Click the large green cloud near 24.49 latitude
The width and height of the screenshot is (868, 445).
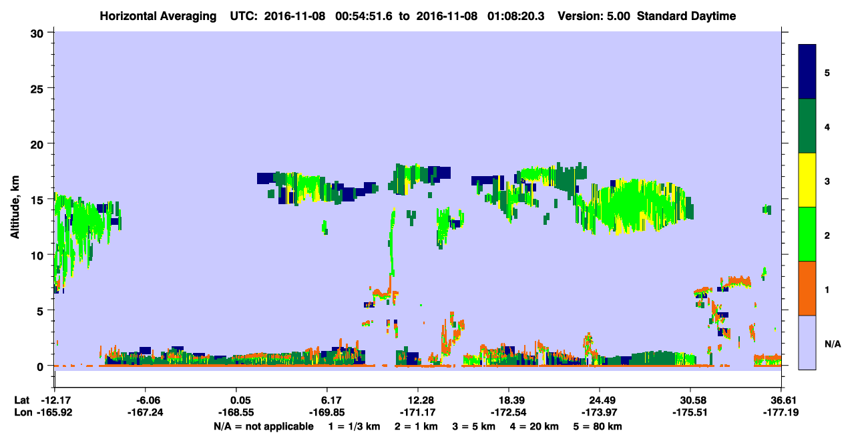pyautogui.click(x=634, y=205)
